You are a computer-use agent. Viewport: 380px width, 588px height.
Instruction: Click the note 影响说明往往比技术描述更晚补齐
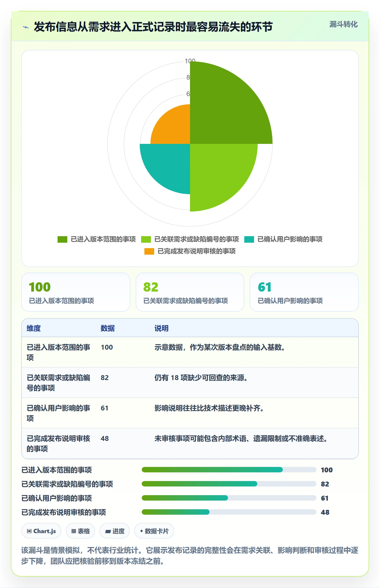[209, 408]
